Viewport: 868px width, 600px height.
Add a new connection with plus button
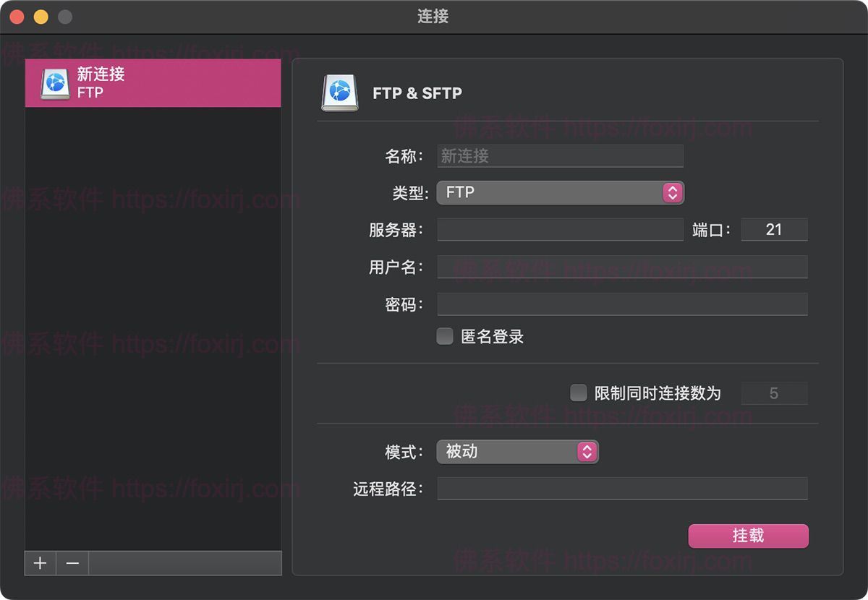(41, 563)
